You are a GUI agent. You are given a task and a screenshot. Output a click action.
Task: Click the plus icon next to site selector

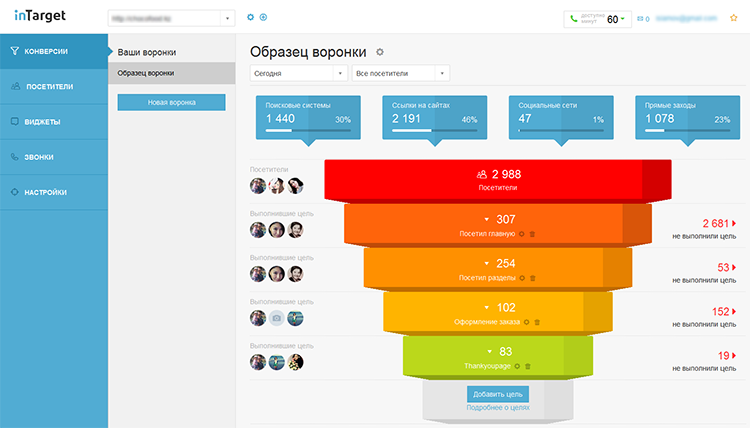(263, 18)
